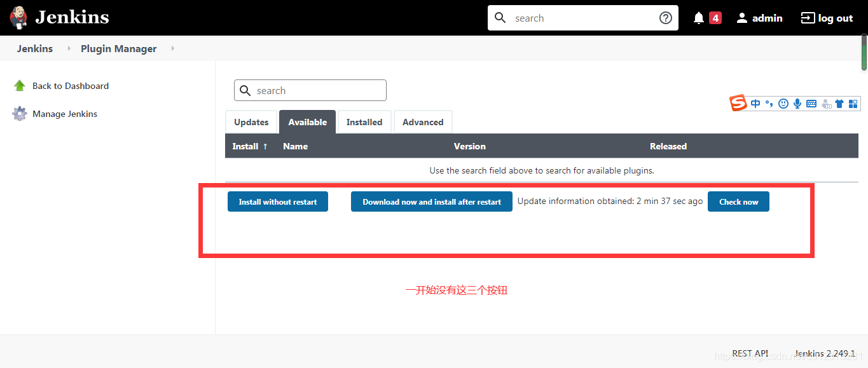Click the Jenkins butler logo icon
The width and height of the screenshot is (868, 368).
[19, 18]
